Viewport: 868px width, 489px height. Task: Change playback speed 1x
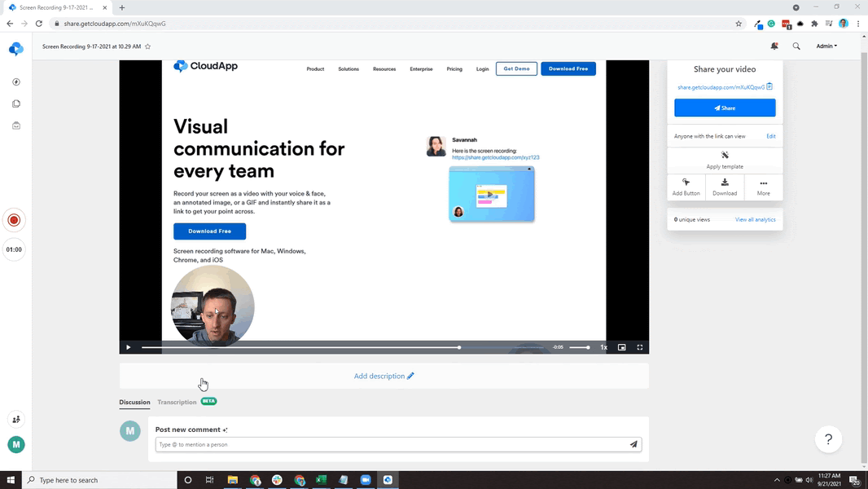pos(604,347)
